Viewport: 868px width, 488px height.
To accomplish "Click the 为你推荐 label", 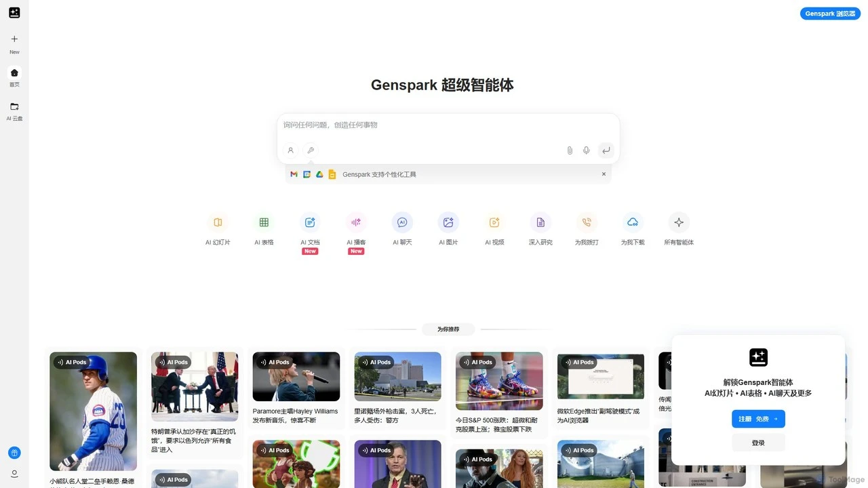I will [448, 329].
